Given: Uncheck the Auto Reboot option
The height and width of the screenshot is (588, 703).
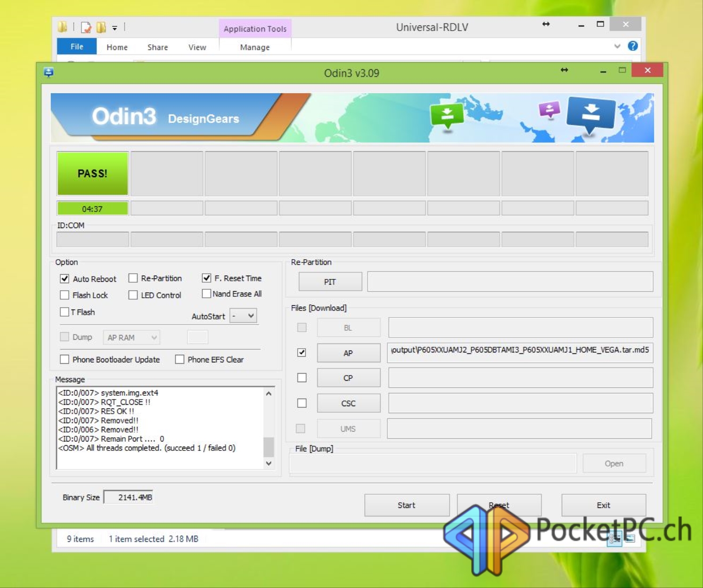Looking at the screenshot, I should pyautogui.click(x=65, y=278).
